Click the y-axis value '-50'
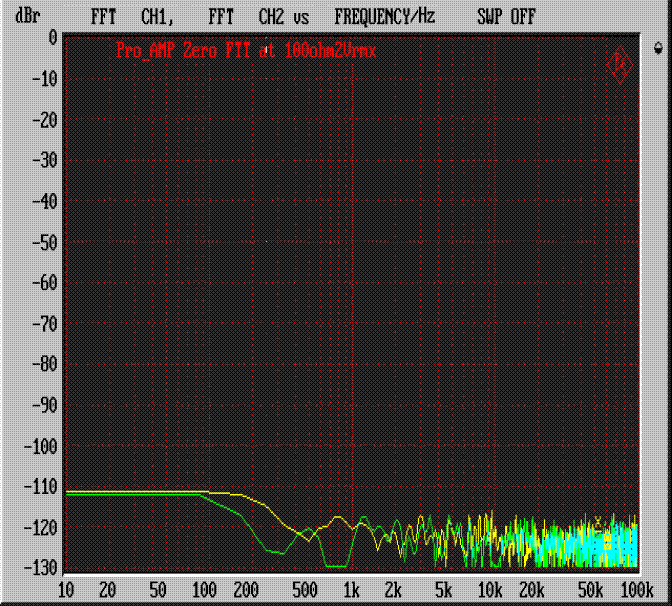The image size is (672, 606). pyautogui.click(x=45, y=243)
